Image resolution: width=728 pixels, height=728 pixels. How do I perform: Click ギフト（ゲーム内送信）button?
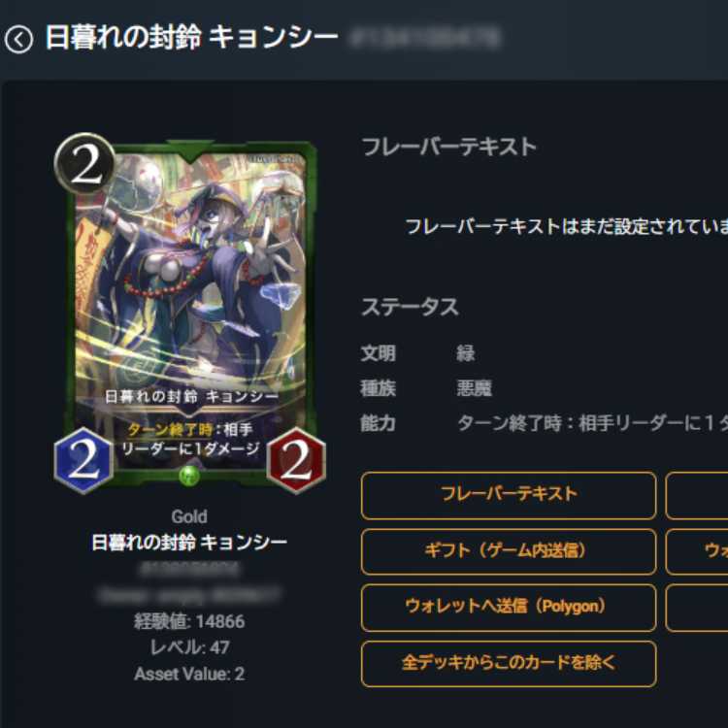pyautogui.click(x=509, y=551)
